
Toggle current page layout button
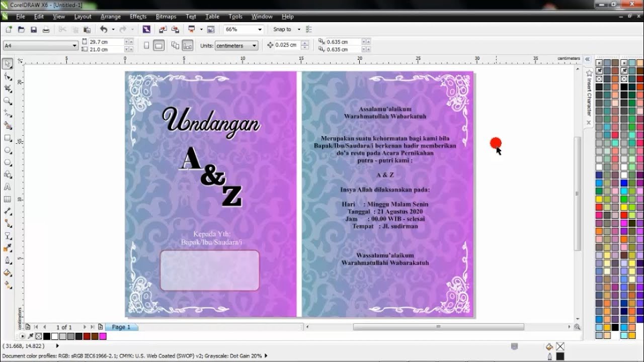click(188, 46)
